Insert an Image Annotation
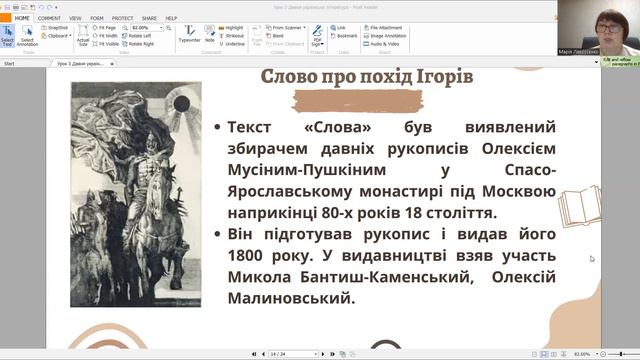This screenshot has width=640, height=360. tap(384, 36)
